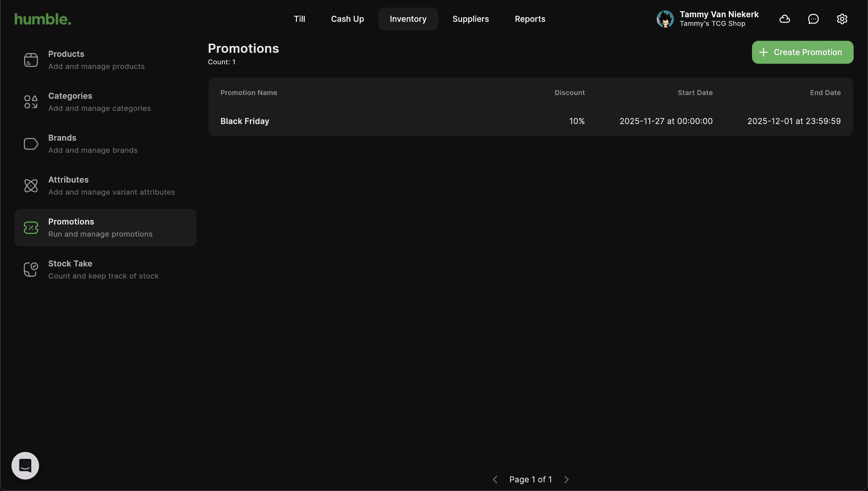Image resolution: width=868 pixels, height=491 pixels.
Task: Click the Products sidebar icon
Action: 31,60
